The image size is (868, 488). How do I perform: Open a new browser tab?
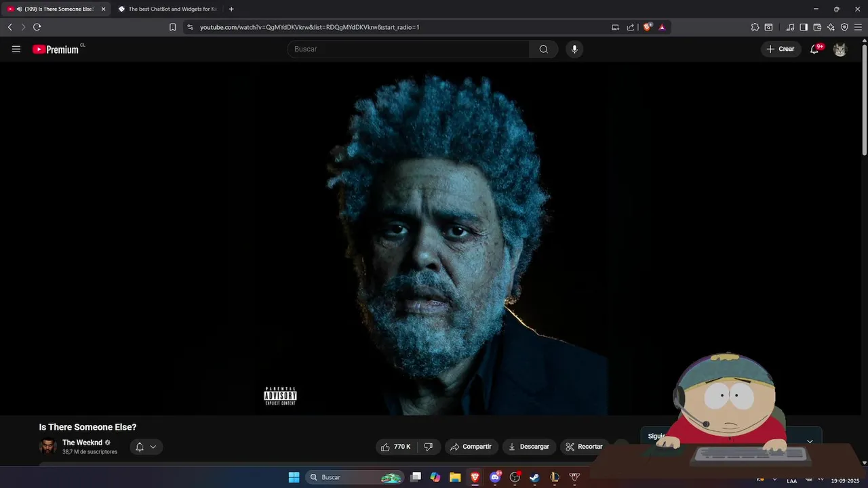coord(231,9)
